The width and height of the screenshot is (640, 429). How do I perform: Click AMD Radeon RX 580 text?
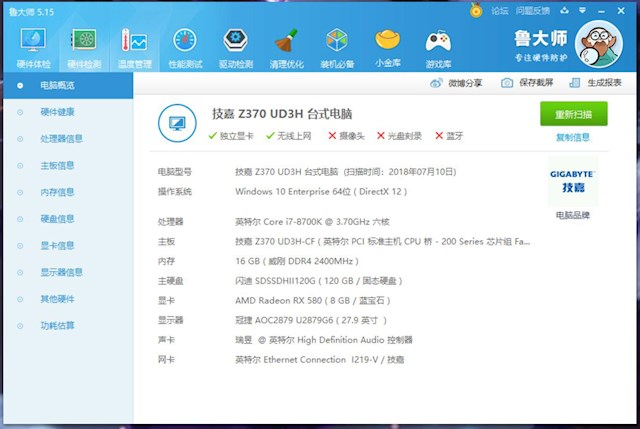[313, 301]
